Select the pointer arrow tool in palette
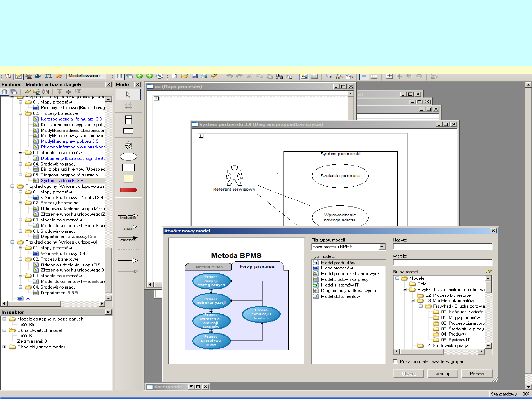This screenshot has height=399, width=532. point(128,94)
